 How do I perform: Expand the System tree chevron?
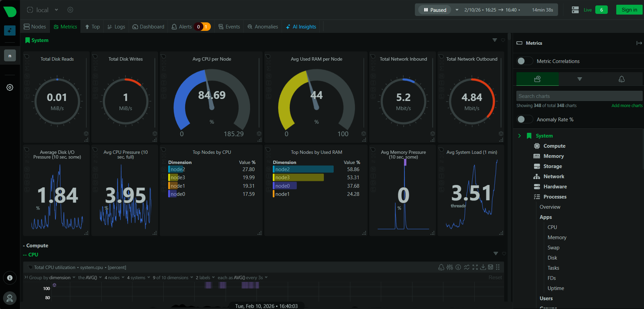click(519, 136)
